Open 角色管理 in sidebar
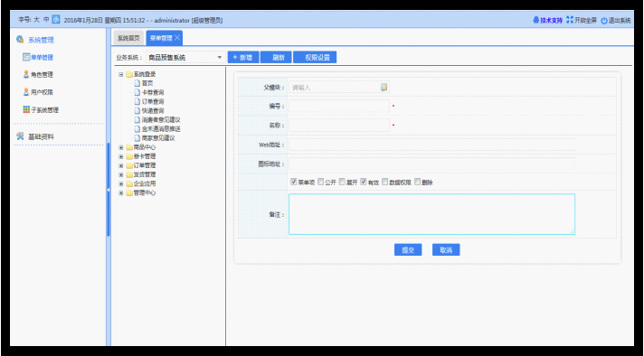Image resolution: width=644 pixels, height=356 pixels. (42, 75)
